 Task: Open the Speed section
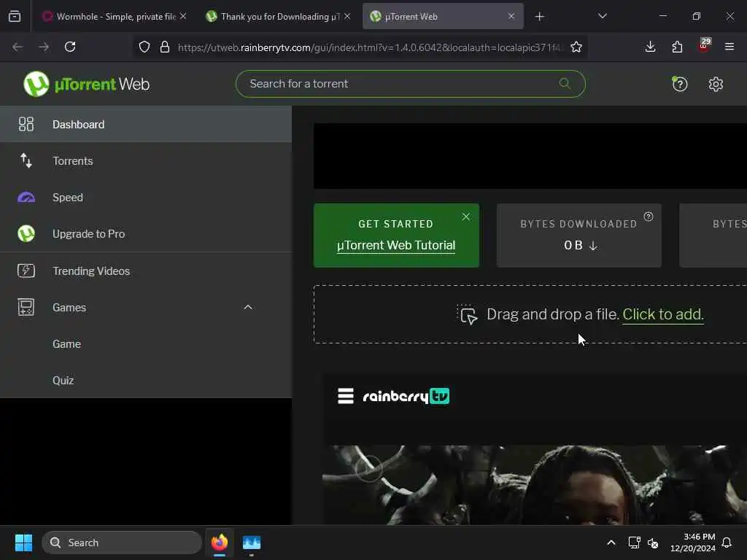click(145, 197)
